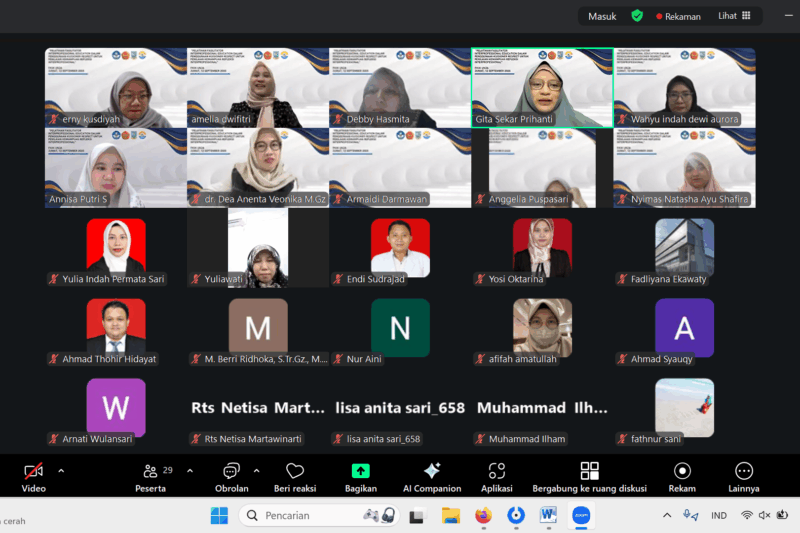Select amelia dwifitri video tile
The width and height of the screenshot is (800, 533).
(258, 88)
